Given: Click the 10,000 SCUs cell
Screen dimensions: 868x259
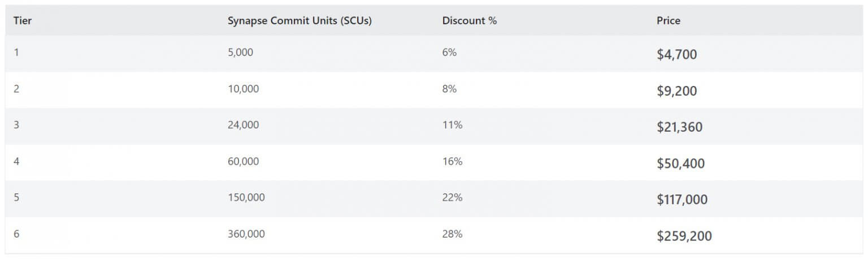Looking at the screenshot, I should coord(243,89).
